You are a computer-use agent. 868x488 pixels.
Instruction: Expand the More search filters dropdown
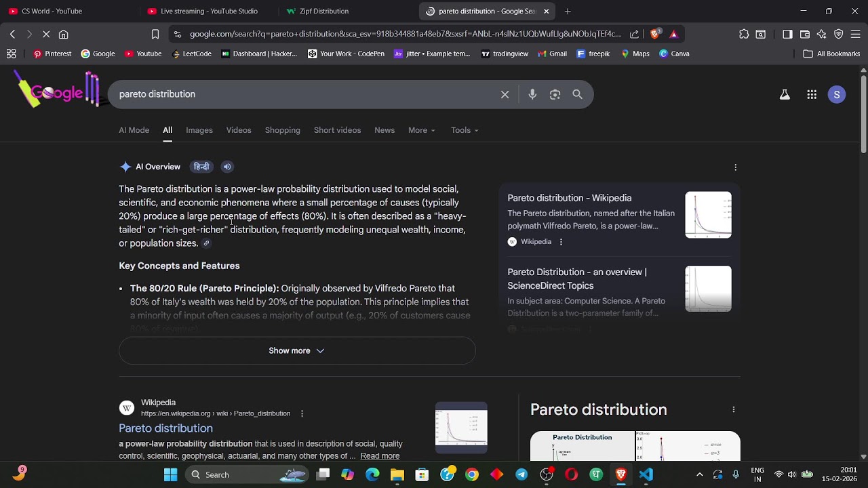(422, 130)
